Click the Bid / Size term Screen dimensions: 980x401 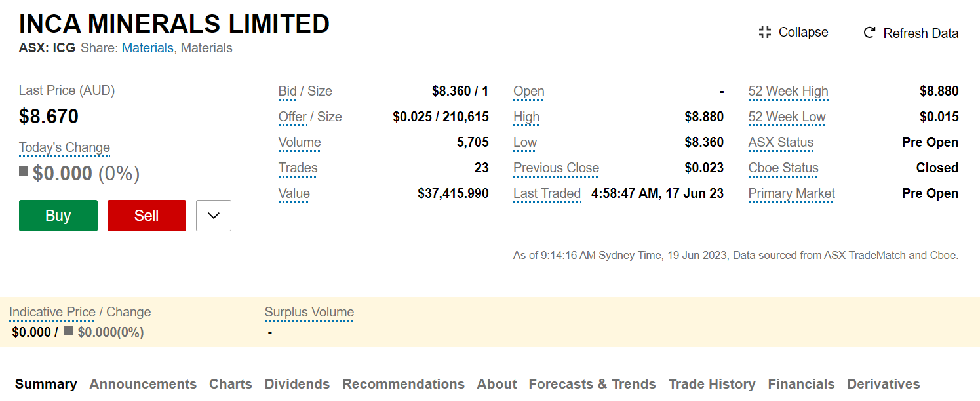(x=305, y=92)
